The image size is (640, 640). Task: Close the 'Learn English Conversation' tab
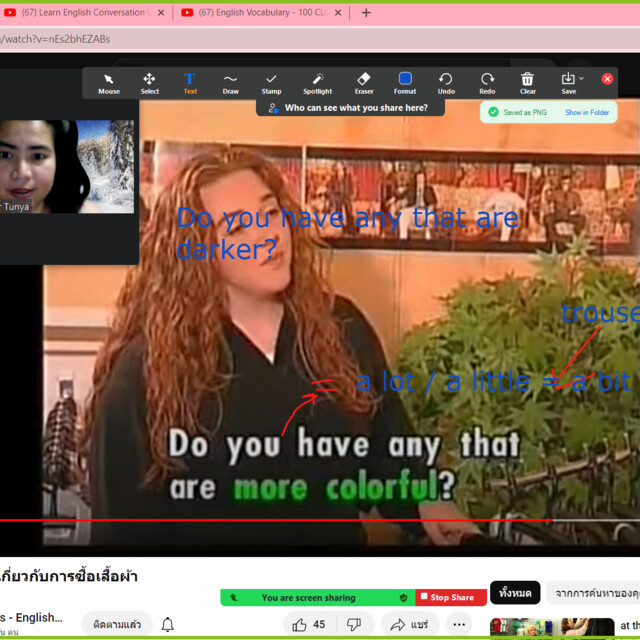(x=161, y=13)
